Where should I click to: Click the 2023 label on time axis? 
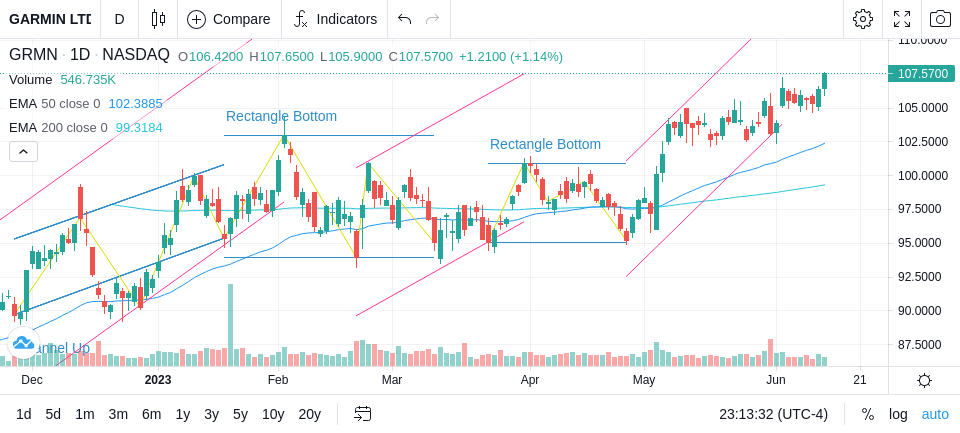(x=158, y=380)
